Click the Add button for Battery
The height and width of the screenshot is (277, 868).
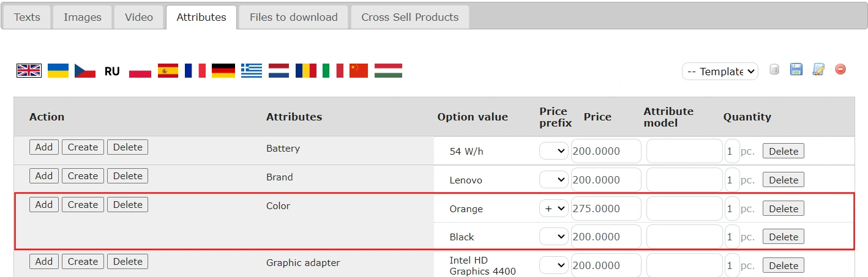(44, 147)
